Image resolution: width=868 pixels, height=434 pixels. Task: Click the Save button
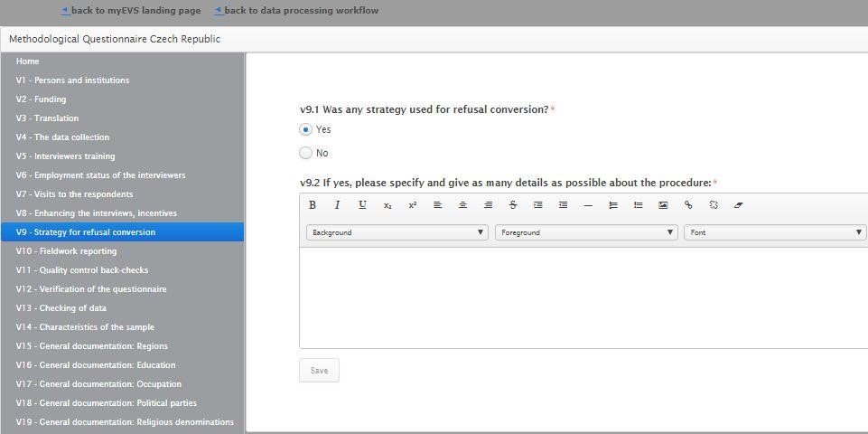tap(319, 371)
